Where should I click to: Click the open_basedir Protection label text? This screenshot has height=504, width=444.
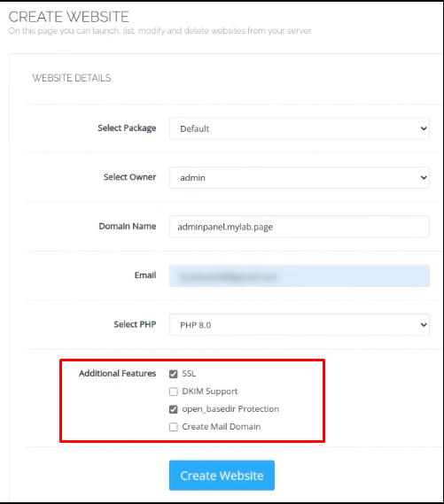pos(230,409)
